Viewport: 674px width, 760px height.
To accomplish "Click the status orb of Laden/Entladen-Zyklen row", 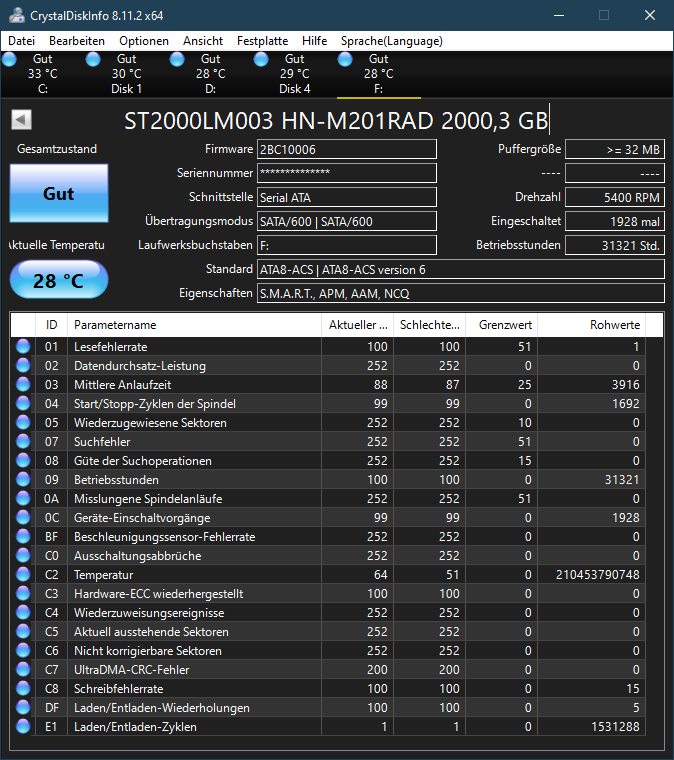I will (23, 727).
